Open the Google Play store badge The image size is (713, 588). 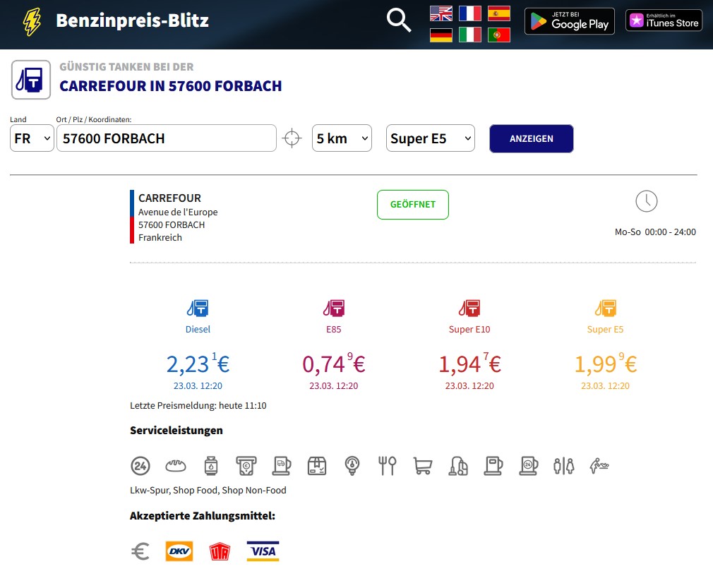569,21
